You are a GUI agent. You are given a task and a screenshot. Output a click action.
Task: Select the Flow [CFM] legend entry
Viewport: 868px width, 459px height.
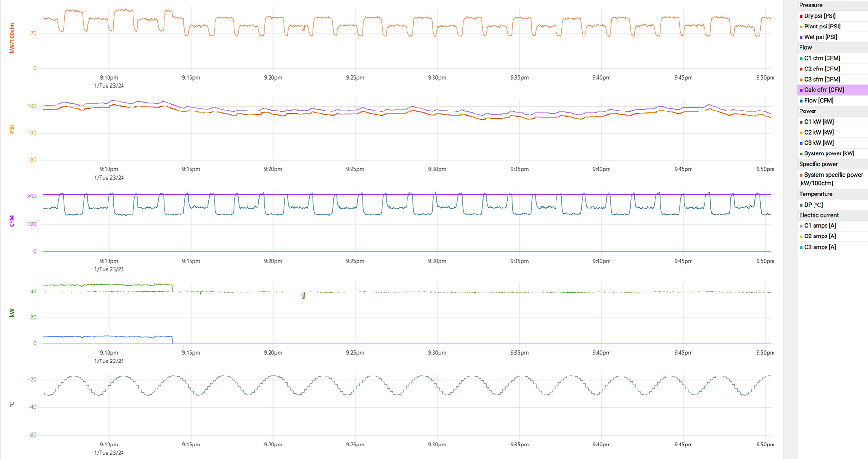832,101
